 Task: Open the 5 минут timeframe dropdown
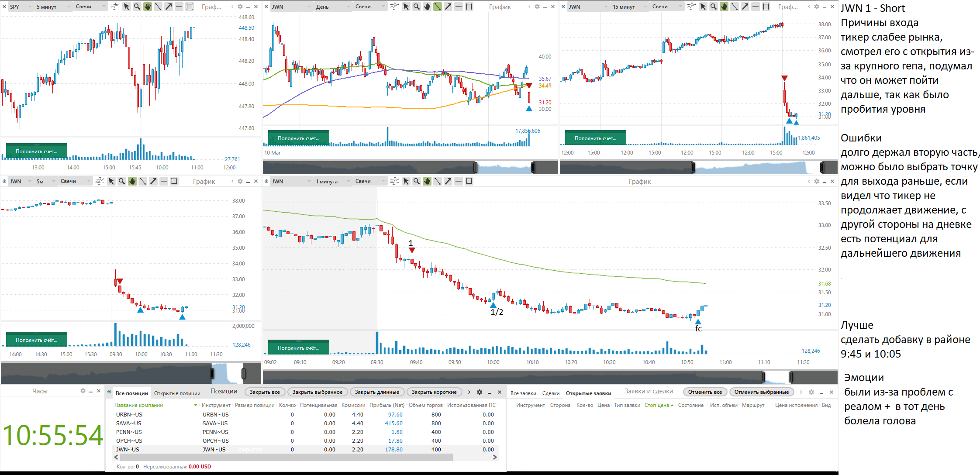click(x=53, y=7)
